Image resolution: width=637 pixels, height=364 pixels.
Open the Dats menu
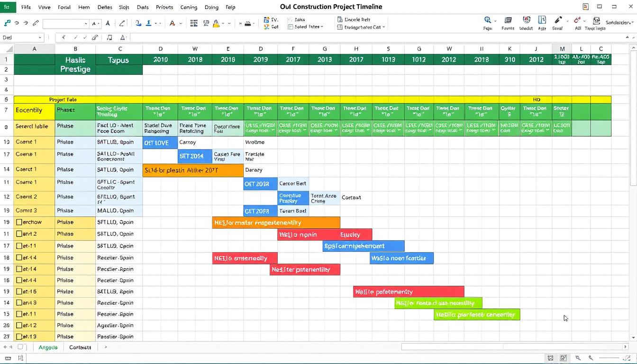pos(142,7)
